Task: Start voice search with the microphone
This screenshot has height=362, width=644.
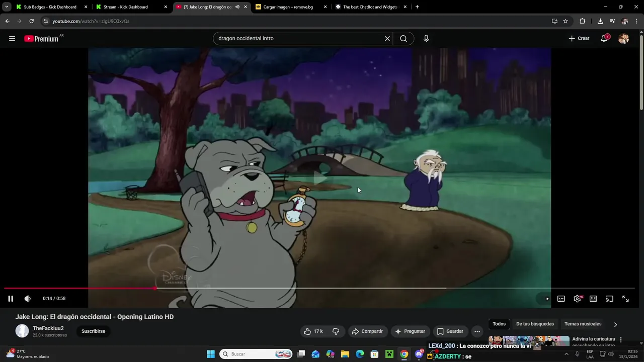Action: pyautogui.click(x=426, y=38)
